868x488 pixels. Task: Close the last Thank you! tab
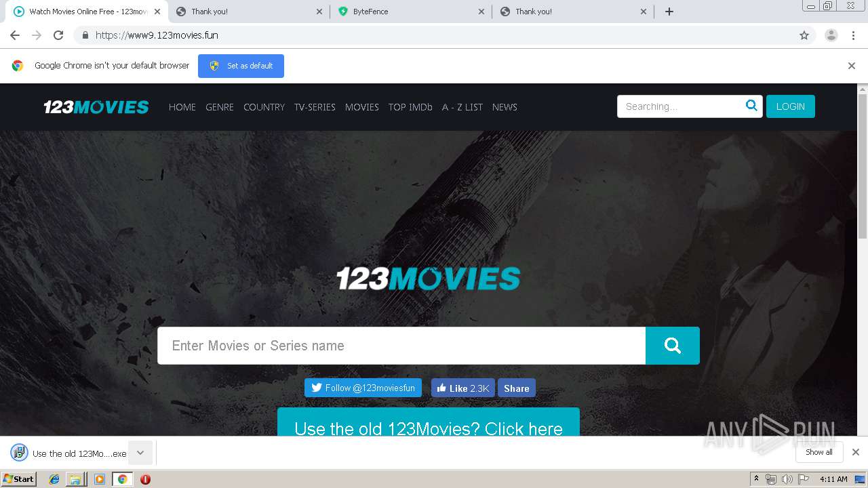(644, 12)
